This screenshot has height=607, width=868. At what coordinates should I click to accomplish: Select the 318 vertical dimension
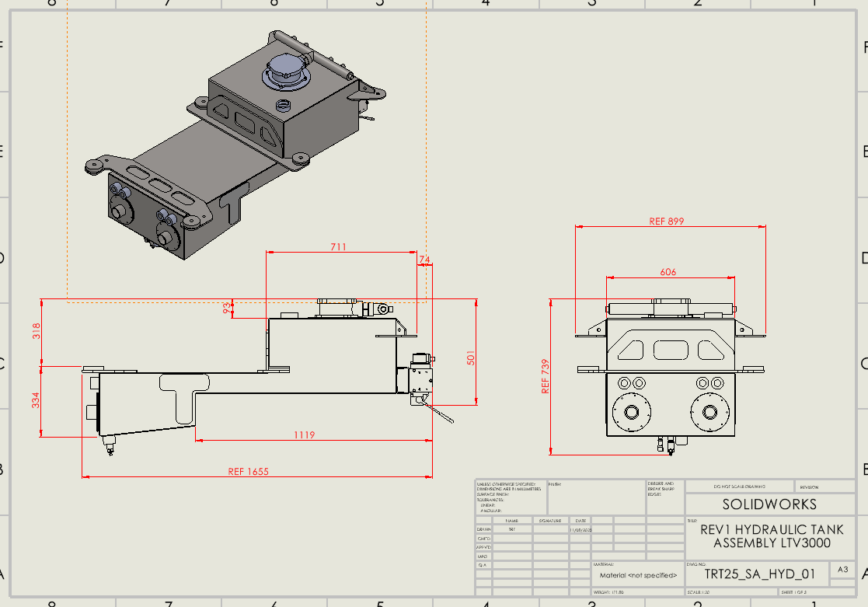pyautogui.click(x=36, y=331)
